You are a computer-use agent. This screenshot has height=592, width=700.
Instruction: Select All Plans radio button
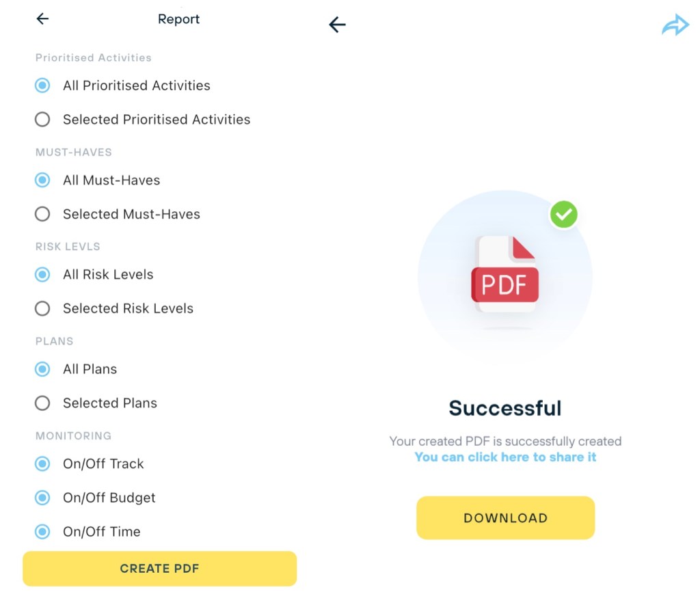pyautogui.click(x=42, y=369)
